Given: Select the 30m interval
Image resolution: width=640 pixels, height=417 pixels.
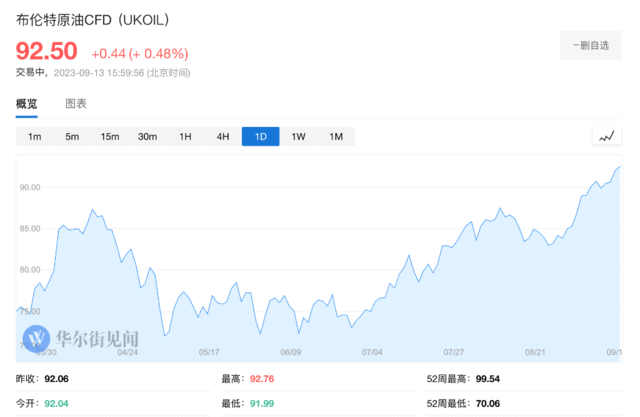Looking at the screenshot, I should 147,136.
